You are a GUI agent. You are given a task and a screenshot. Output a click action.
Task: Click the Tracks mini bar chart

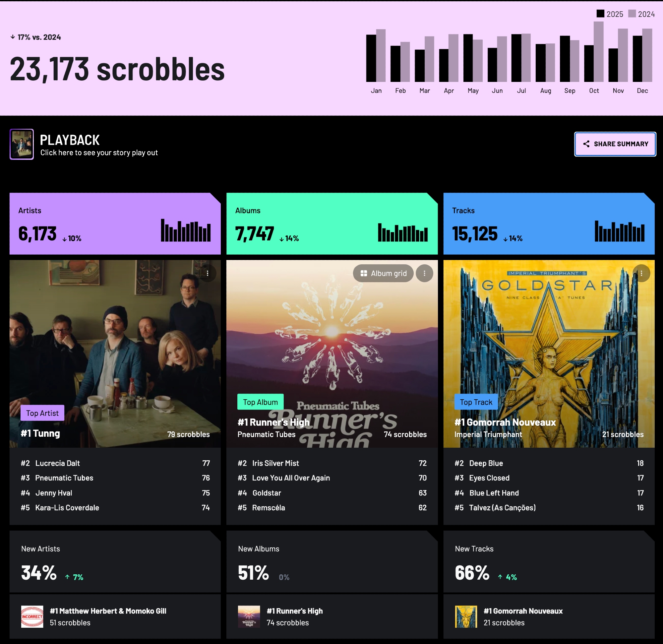(x=619, y=231)
